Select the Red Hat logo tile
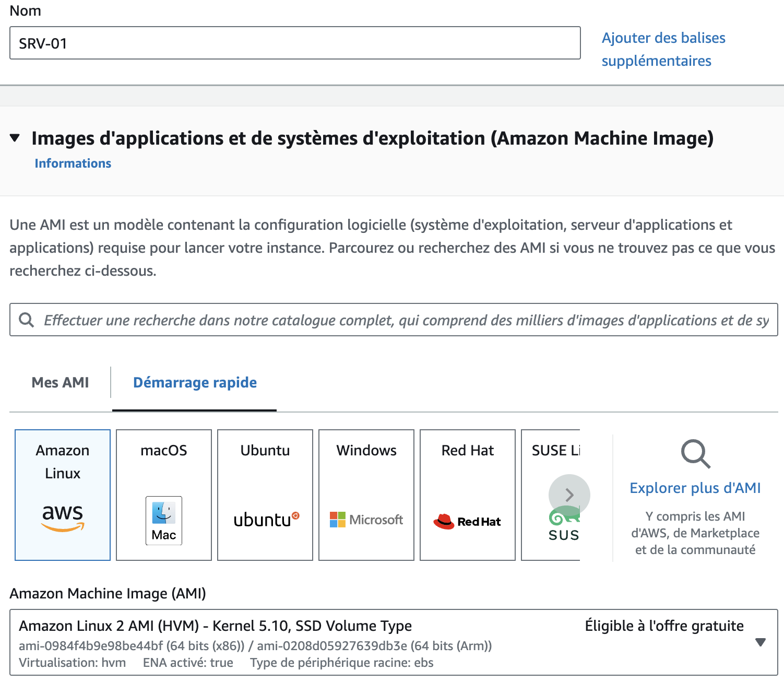784x682 pixels. point(468,521)
